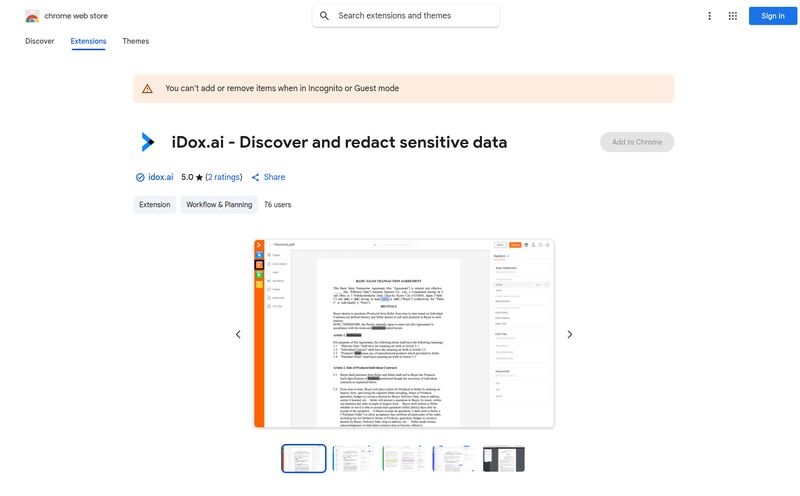800x496 pixels.
Task: Click the verified publisher badge icon
Action: (140, 177)
